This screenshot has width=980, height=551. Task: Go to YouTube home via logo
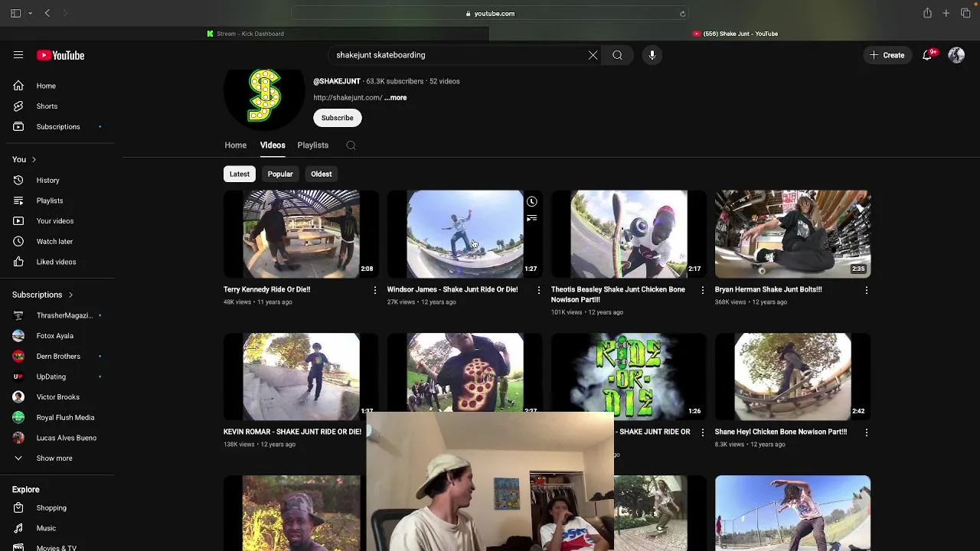tap(60, 55)
